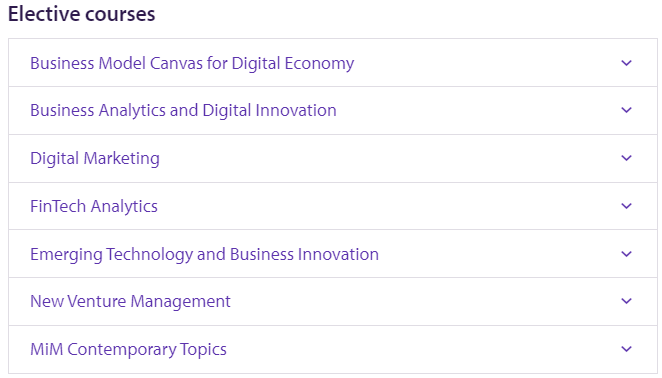
Task: Select the Business Analytics and Digital Innovation title
Action: click(x=183, y=110)
